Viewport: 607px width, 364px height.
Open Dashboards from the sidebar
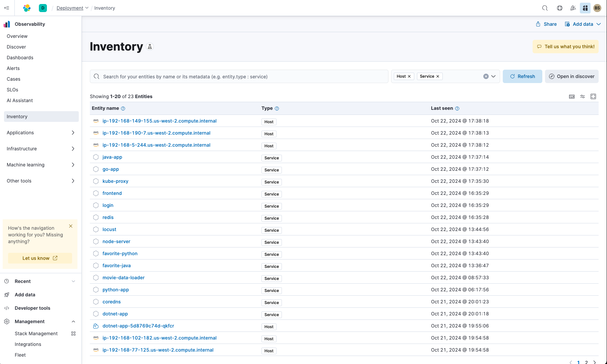pos(20,58)
